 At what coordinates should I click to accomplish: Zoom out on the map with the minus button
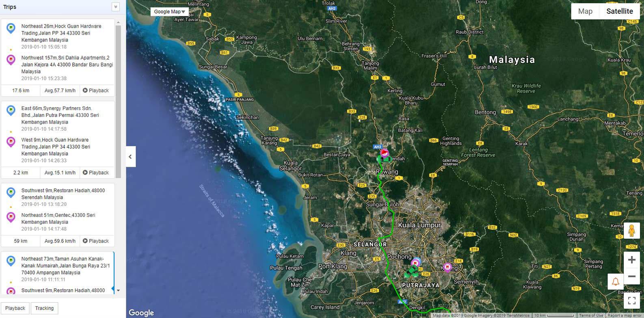[x=631, y=277]
